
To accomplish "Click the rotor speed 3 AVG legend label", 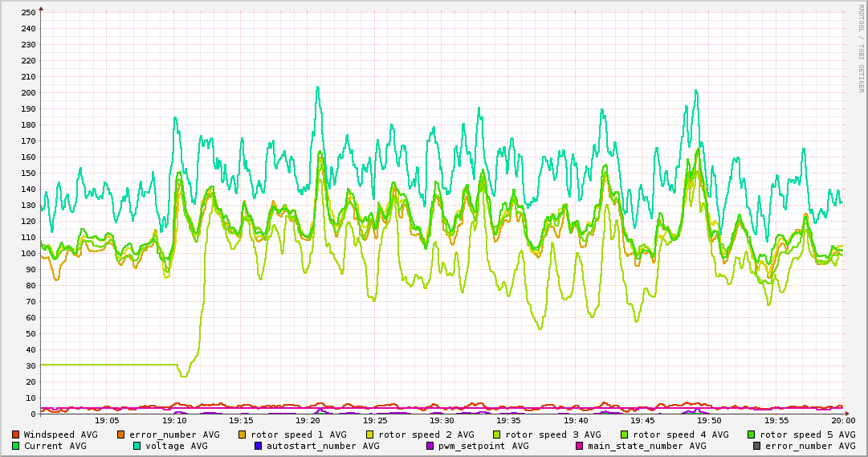I will pos(552,435).
